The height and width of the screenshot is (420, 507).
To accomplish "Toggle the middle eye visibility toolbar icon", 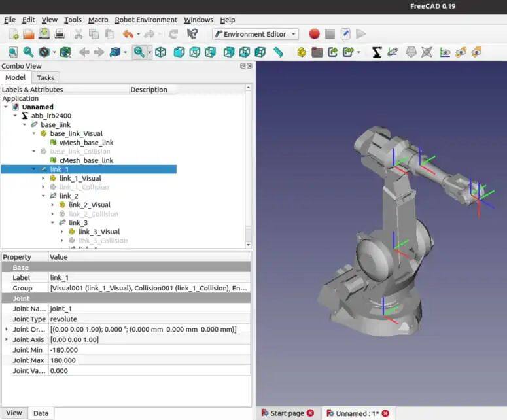I will [461, 52].
